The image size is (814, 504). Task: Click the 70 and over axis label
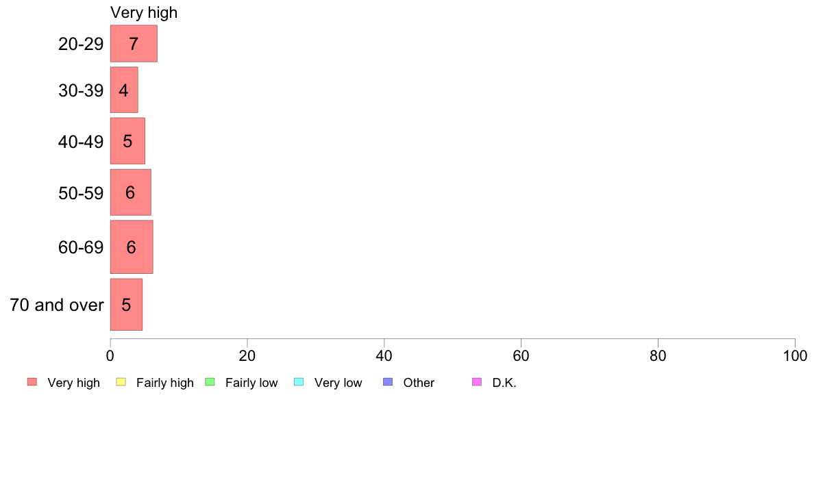point(57,305)
